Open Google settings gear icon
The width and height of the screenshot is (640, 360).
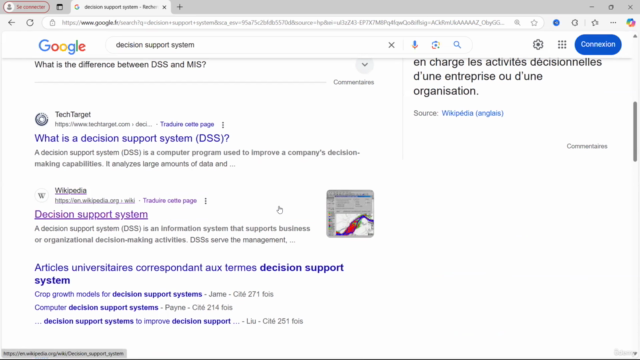pyautogui.click(x=538, y=44)
